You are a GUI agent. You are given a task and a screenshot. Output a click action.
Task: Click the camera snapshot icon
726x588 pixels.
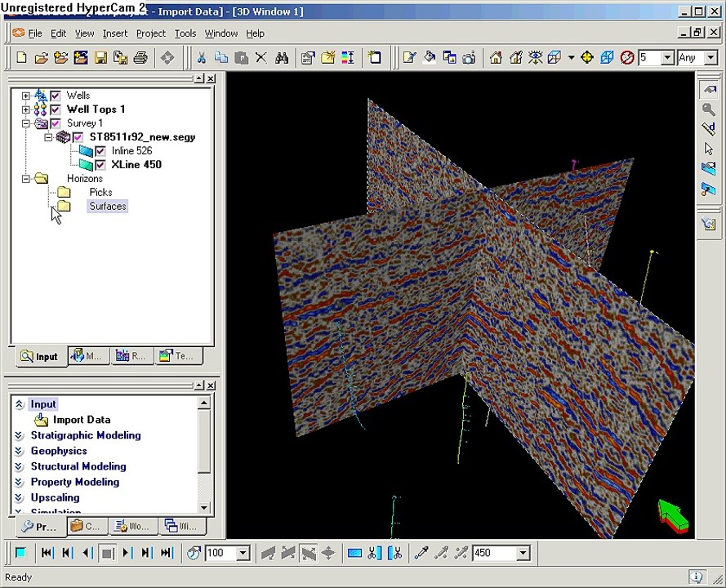pos(469,58)
